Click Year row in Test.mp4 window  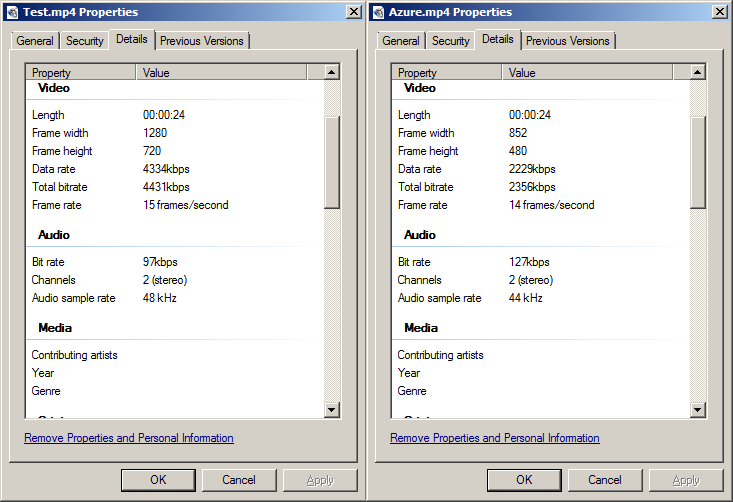175,373
